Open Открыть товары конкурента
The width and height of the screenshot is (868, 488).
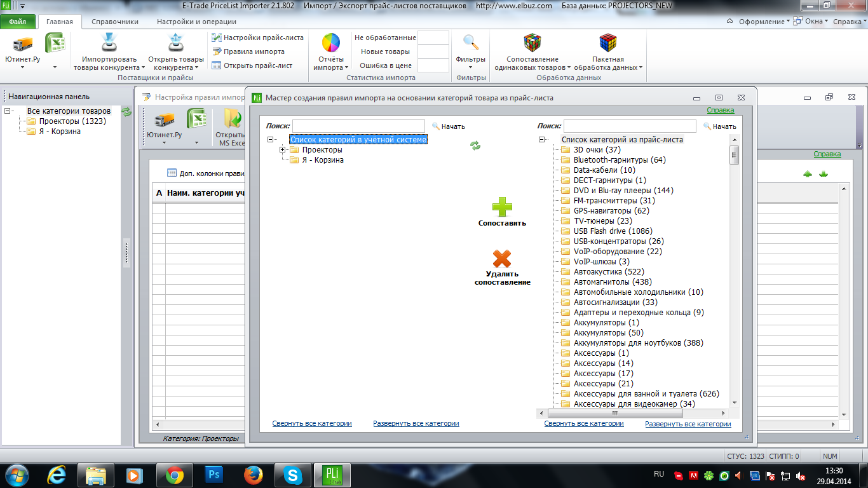(176, 52)
